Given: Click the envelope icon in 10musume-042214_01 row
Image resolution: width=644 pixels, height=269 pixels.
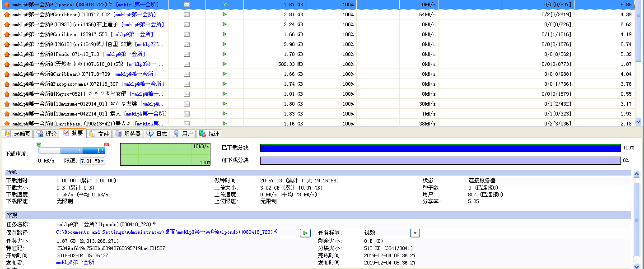Looking at the screenshot, I should pyautogui.click(x=187, y=114).
